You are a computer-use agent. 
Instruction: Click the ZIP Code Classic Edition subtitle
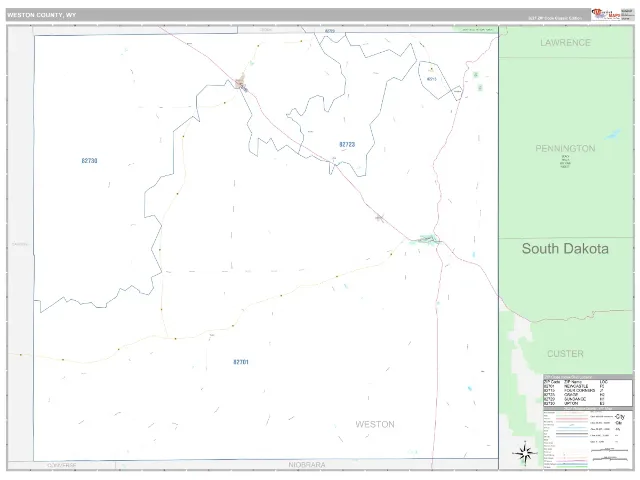click(x=555, y=18)
